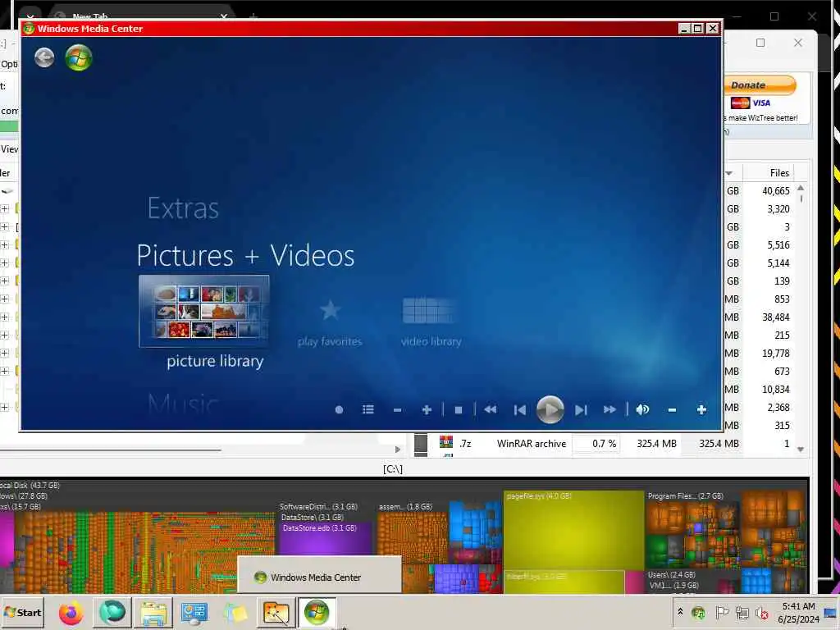Click the round play button
This screenshot has width=840, height=630.
[x=550, y=410]
